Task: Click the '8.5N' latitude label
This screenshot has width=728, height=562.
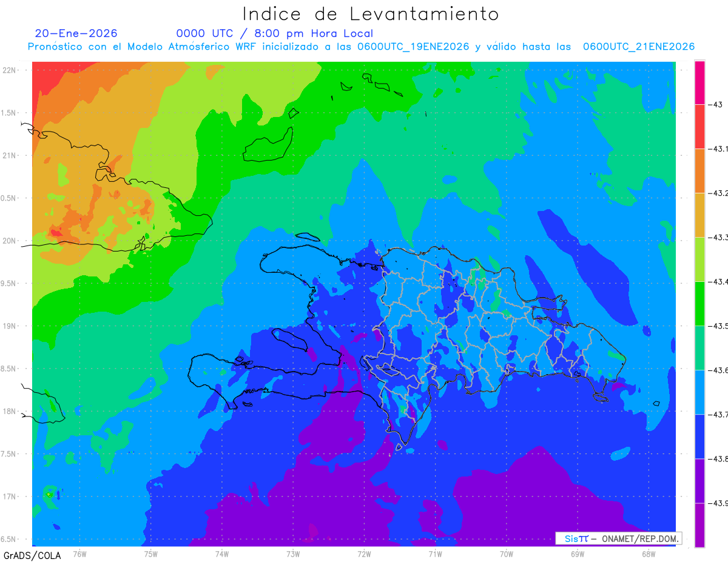Action: [8, 369]
